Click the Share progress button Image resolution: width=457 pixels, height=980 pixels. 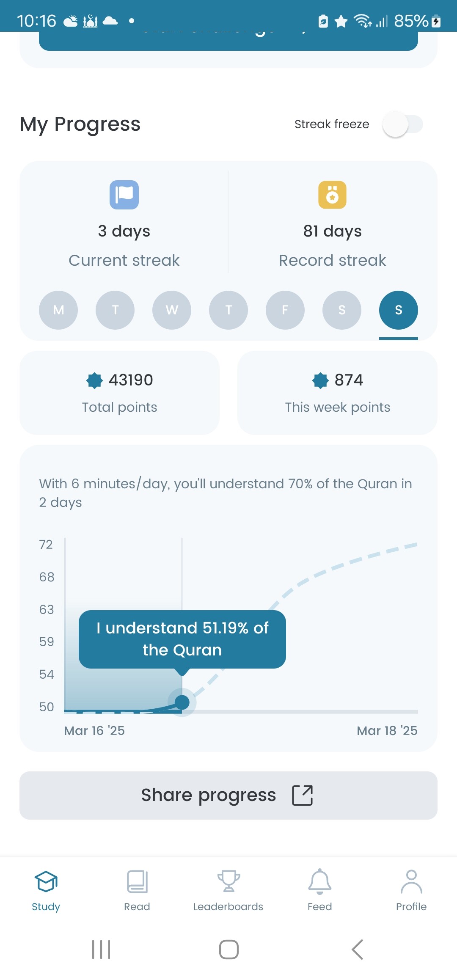[228, 796]
